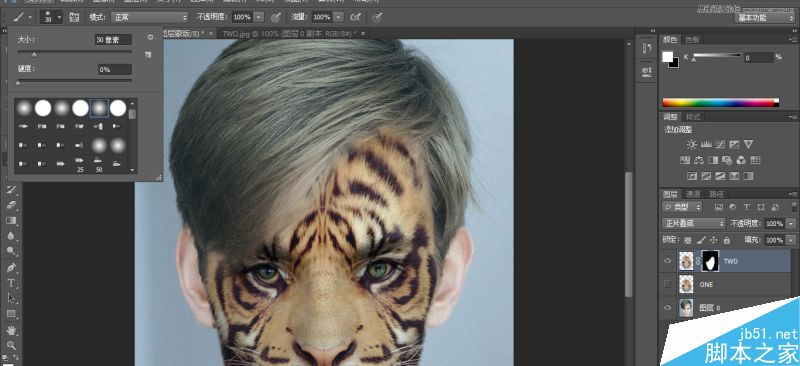Click the flow 100% field in options bar

(322, 17)
